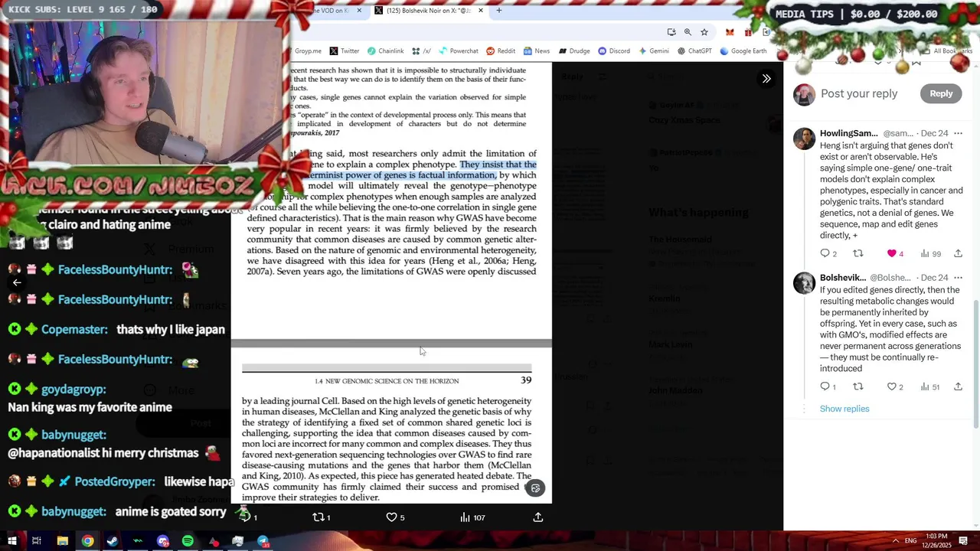Viewport: 980px width, 551px height.
Task: Open Reddit bookmark
Action: 501,51
